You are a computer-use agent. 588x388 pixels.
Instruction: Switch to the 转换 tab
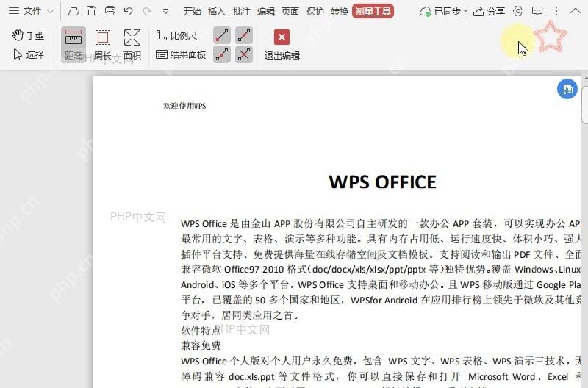(340, 12)
